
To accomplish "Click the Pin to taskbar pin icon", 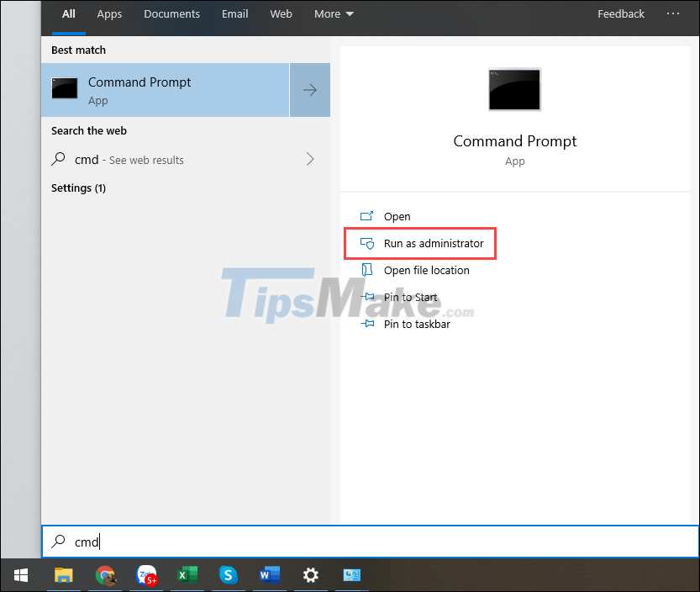I will [x=366, y=324].
